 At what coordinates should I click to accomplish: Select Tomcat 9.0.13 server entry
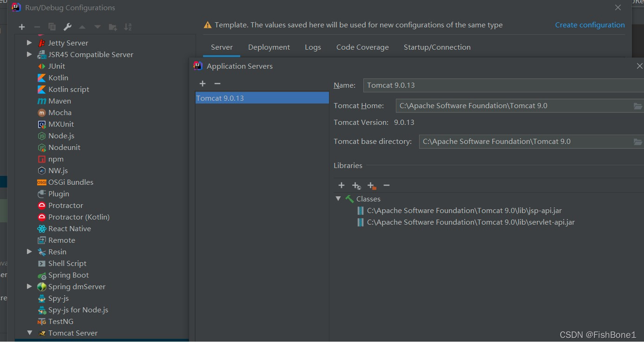pyautogui.click(x=262, y=98)
